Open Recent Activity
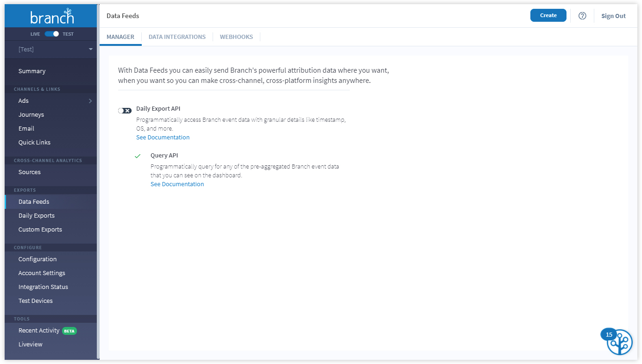The image size is (642, 364). click(39, 331)
